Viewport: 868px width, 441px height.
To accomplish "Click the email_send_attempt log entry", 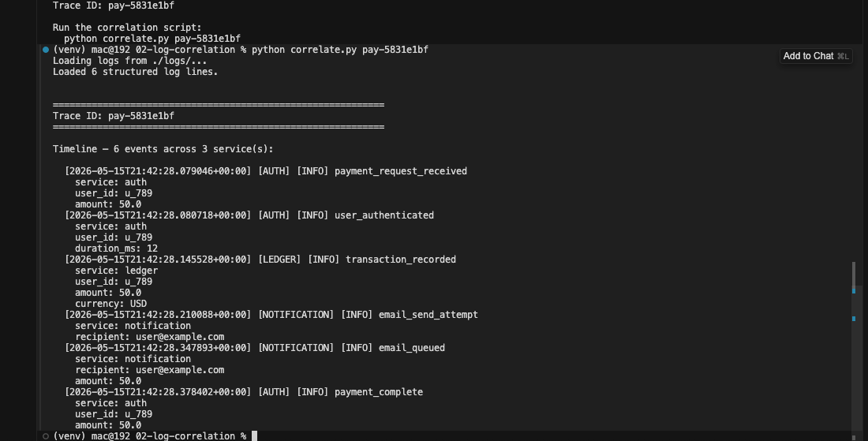I will coord(271,315).
